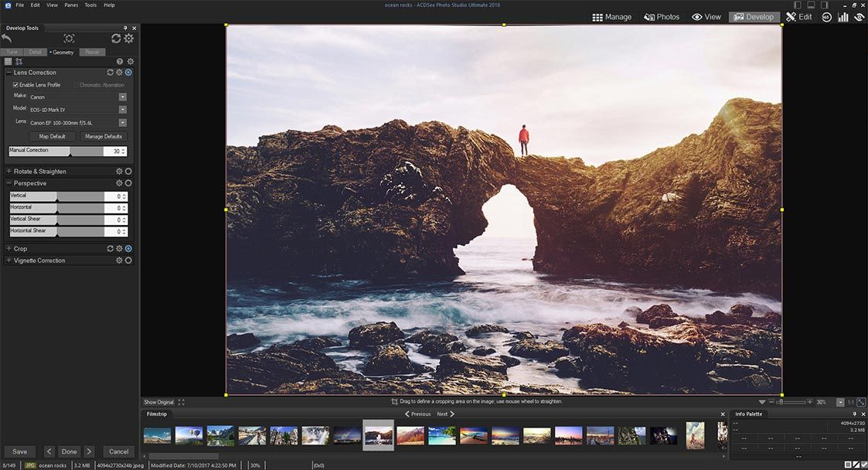Switch to the Tune tab
The height and width of the screenshot is (470, 868).
click(x=12, y=51)
